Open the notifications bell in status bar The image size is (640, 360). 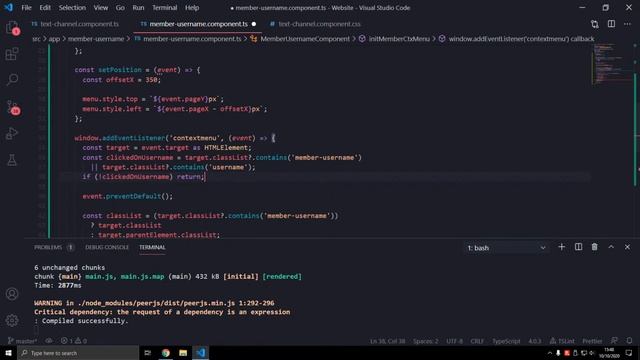629,341
